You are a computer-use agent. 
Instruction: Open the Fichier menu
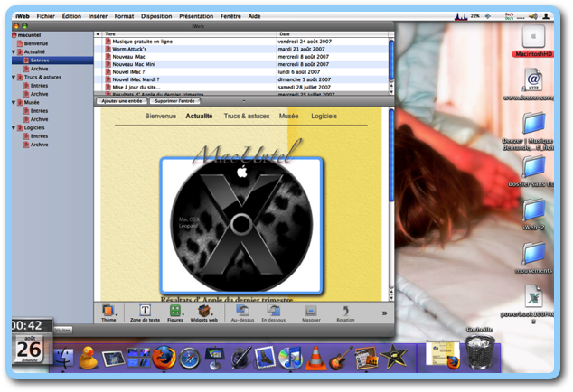tap(46, 16)
